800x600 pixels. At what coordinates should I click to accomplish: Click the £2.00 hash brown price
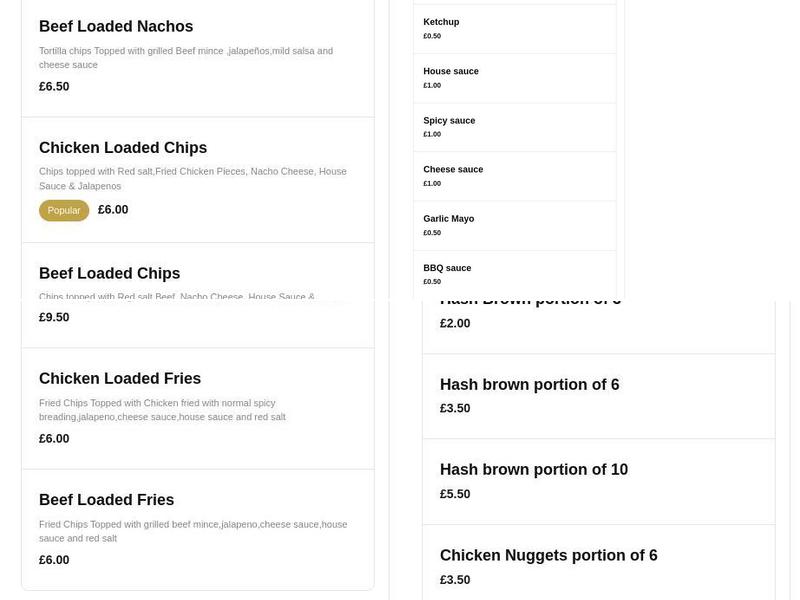(x=455, y=323)
